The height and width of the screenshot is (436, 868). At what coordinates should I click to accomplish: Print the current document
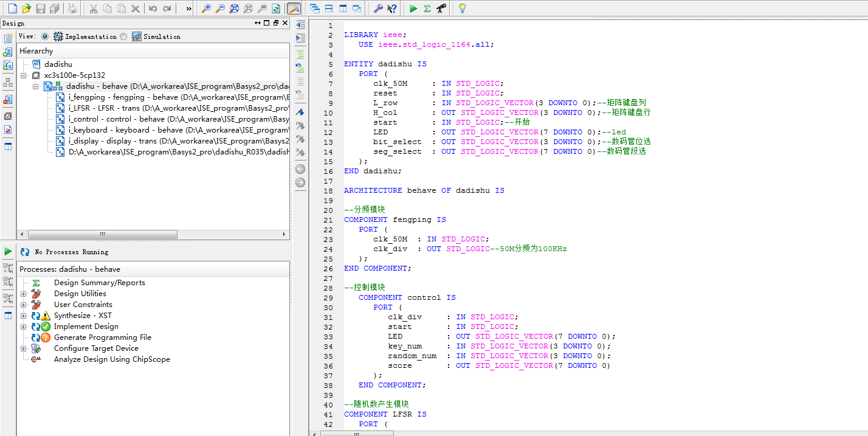click(72, 9)
